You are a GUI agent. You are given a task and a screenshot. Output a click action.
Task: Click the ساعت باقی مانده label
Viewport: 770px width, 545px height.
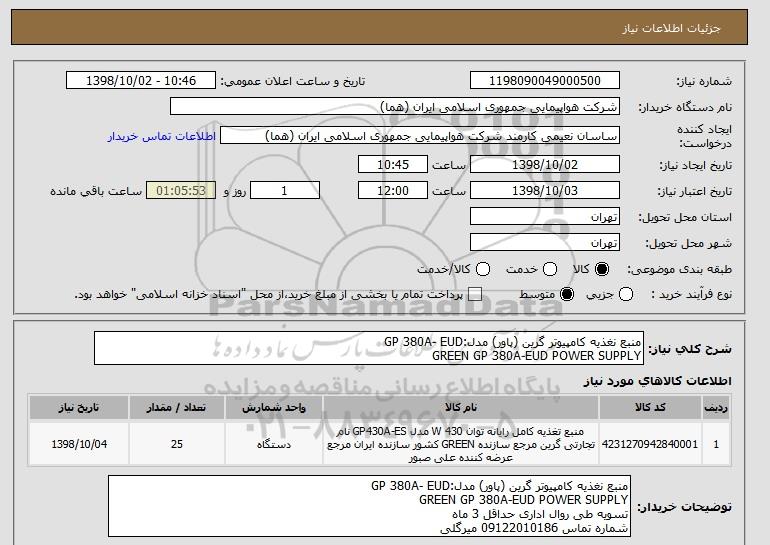tap(96, 191)
